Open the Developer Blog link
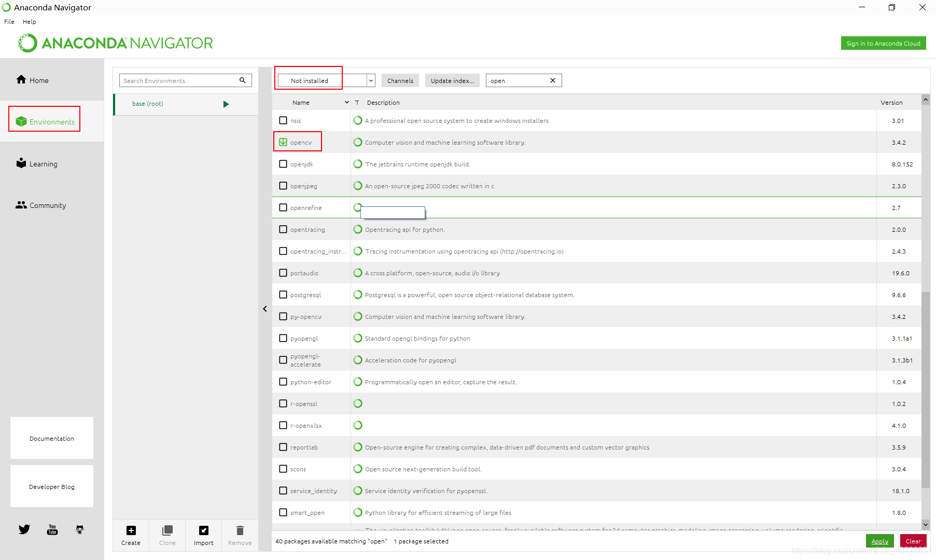Image resolution: width=936 pixels, height=560 pixels. [x=52, y=486]
